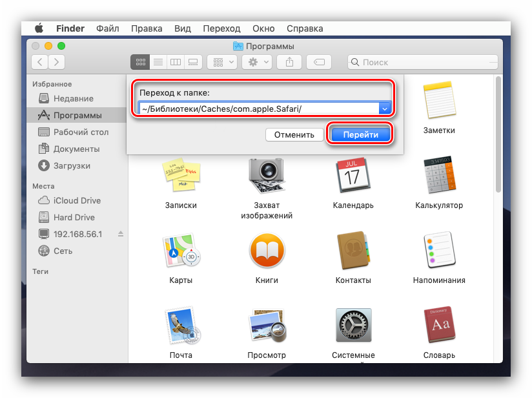532x398 pixels.
Task: Click the folder path input field
Action: point(258,109)
